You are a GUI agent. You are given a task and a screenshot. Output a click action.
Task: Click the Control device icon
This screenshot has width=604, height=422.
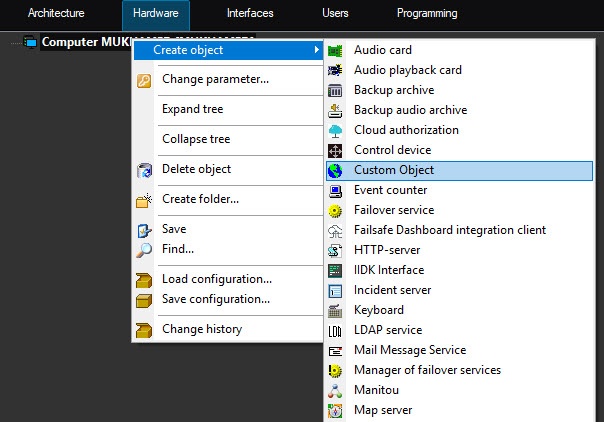336,150
